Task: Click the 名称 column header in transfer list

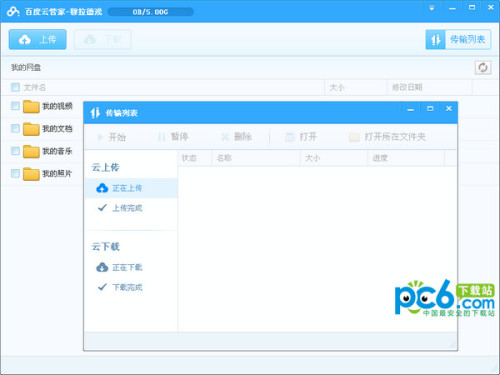Action: (256, 158)
